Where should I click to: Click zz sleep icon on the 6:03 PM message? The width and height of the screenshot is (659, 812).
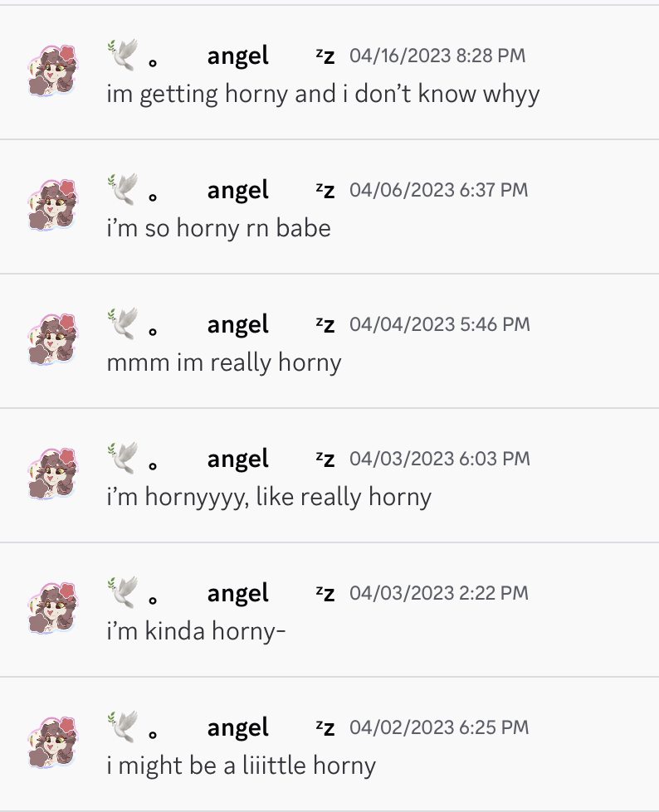[325, 459]
